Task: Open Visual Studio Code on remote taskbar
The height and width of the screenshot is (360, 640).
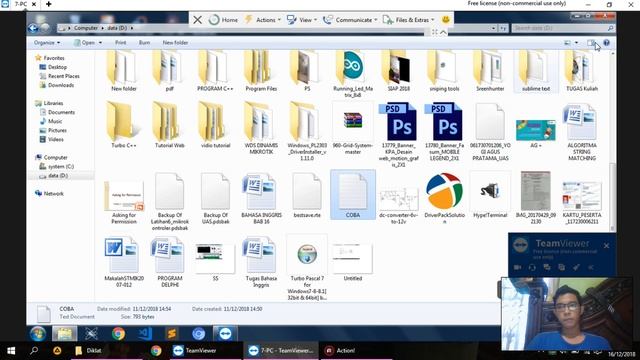Action: 145,333
